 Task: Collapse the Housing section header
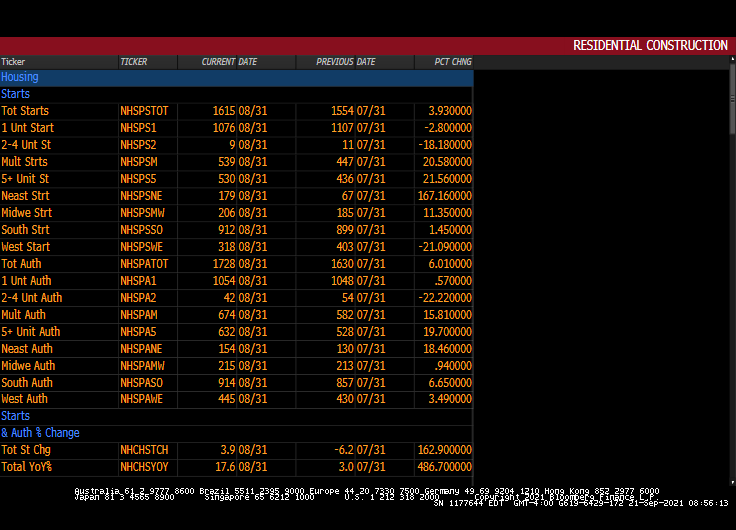tap(20, 77)
